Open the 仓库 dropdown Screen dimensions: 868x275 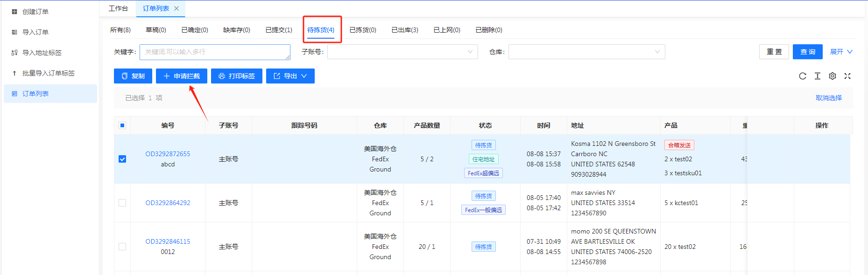(x=586, y=52)
